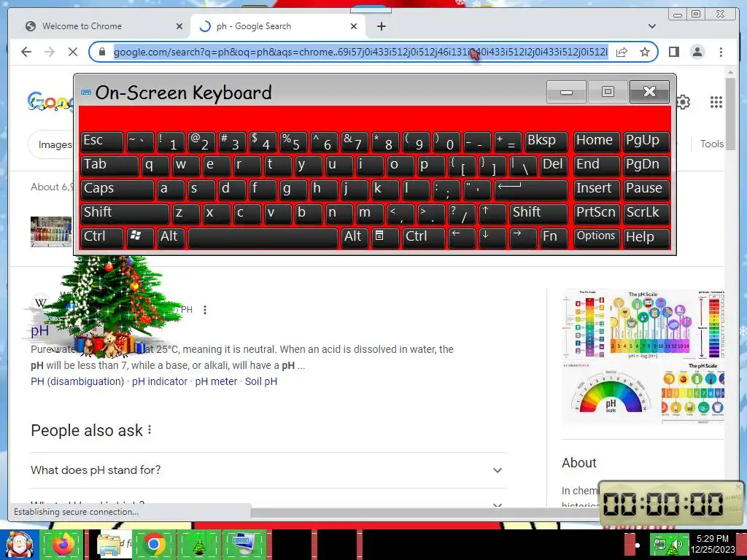This screenshot has height=560, width=747.
Task: Toggle left Ctrl key on On-Screen Keyboard
Action: [x=102, y=237]
